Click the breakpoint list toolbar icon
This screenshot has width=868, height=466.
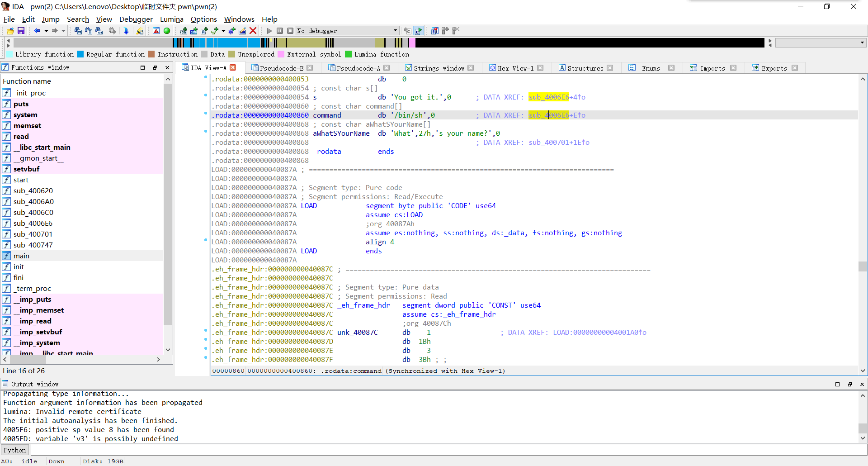click(x=435, y=31)
